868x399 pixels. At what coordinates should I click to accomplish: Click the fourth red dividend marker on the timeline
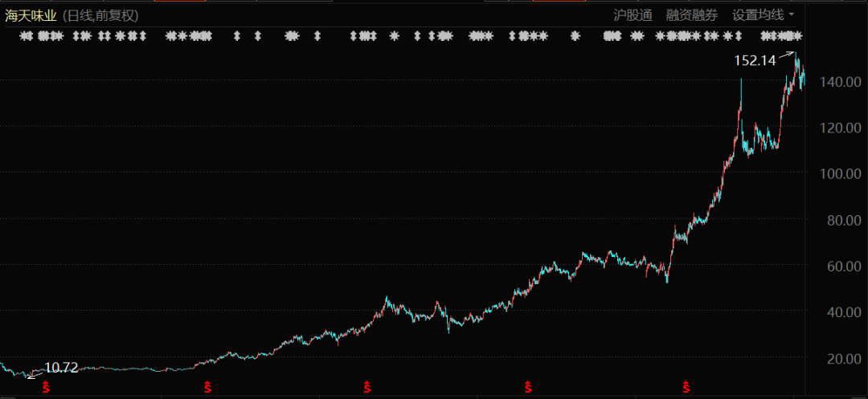(x=526, y=387)
